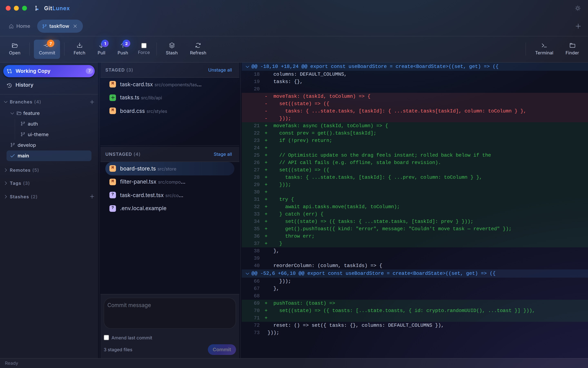Close the taskflow tab
Screen dimensions: 588x368
[x=75, y=26]
